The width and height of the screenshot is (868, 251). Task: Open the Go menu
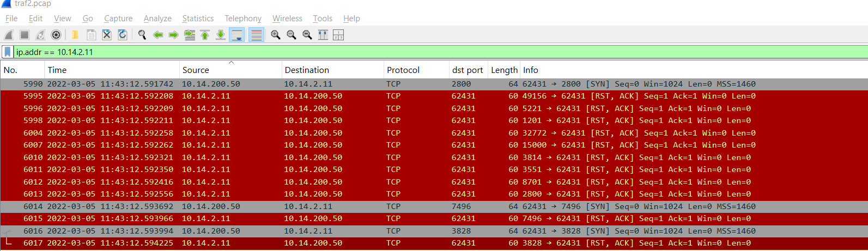pos(88,19)
